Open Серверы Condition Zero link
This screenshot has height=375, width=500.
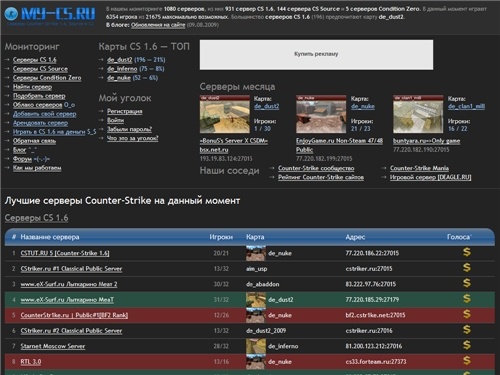[x=47, y=78]
